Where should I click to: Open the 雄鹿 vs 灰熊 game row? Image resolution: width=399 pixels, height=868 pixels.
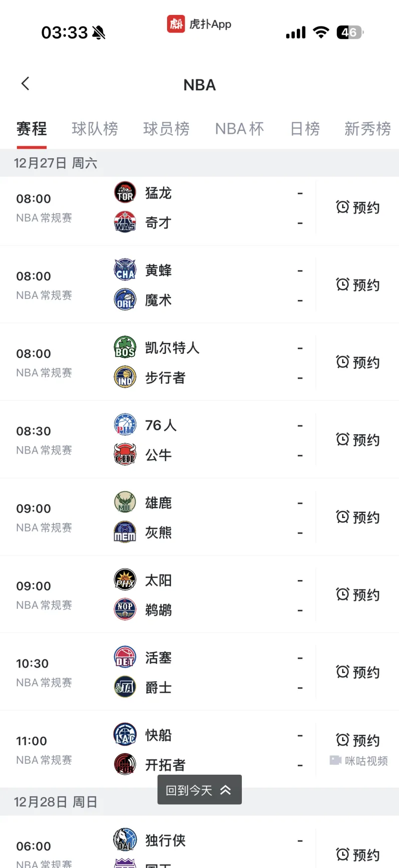coord(199,517)
